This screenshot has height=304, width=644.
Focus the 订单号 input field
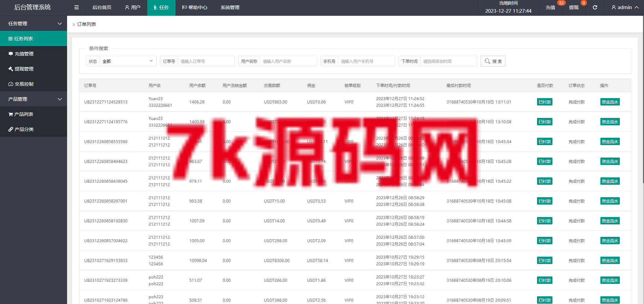pos(206,61)
